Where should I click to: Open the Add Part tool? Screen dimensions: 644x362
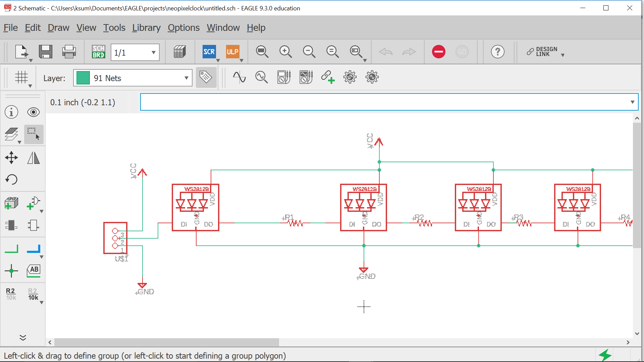(x=11, y=203)
